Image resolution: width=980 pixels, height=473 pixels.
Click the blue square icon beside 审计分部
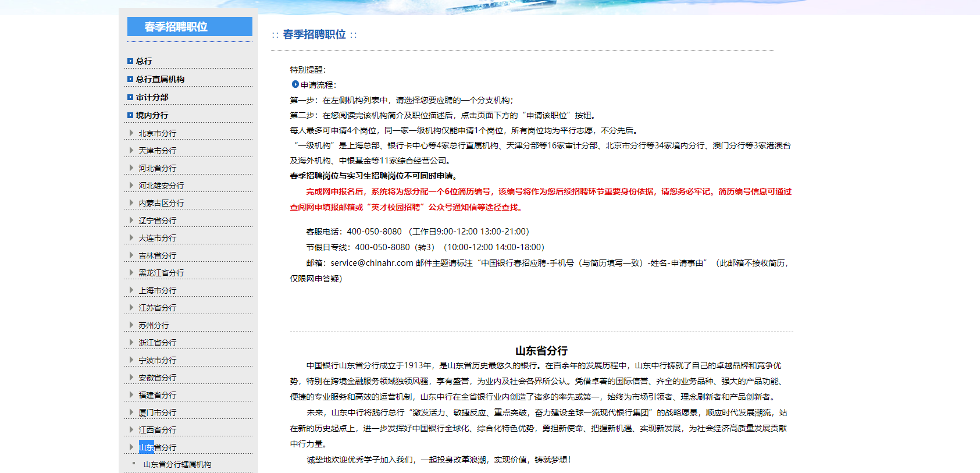coord(130,97)
